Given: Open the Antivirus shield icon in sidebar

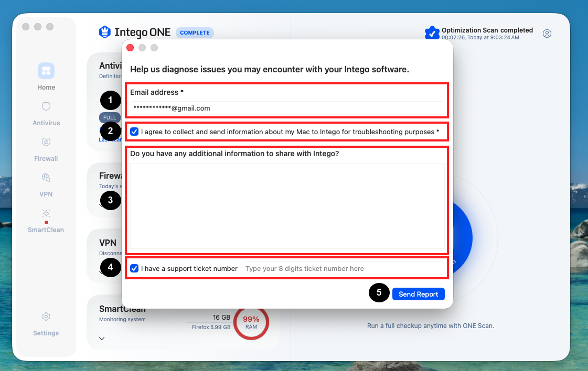Looking at the screenshot, I should click(46, 106).
